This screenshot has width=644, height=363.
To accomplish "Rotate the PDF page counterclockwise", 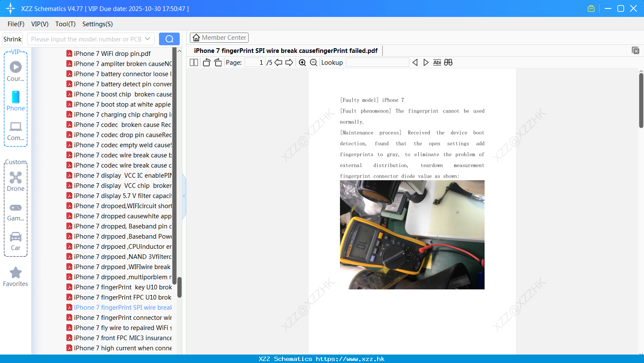I will (206, 63).
